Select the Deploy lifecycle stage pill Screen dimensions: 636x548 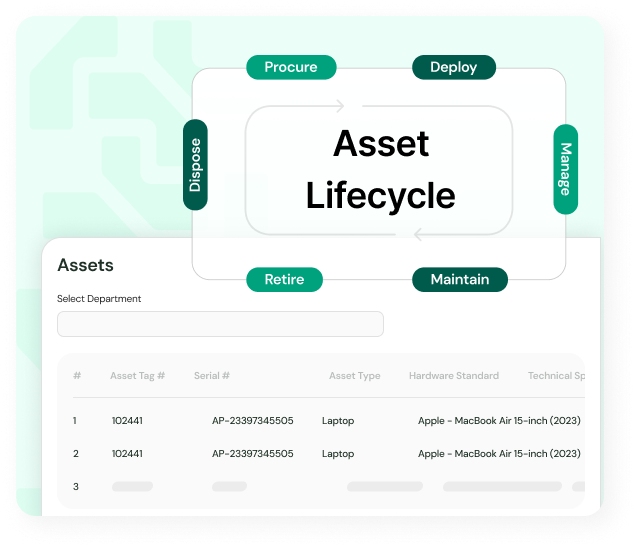pos(453,67)
